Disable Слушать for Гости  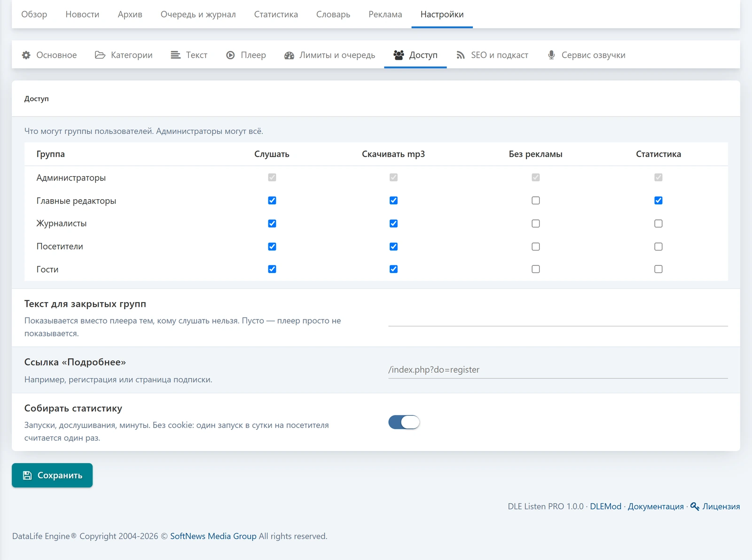point(272,269)
